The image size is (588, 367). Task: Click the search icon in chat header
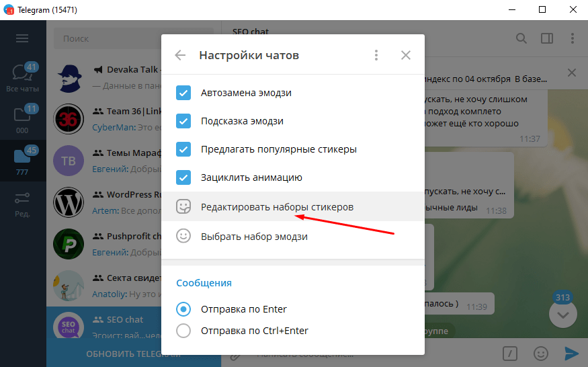tap(521, 38)
